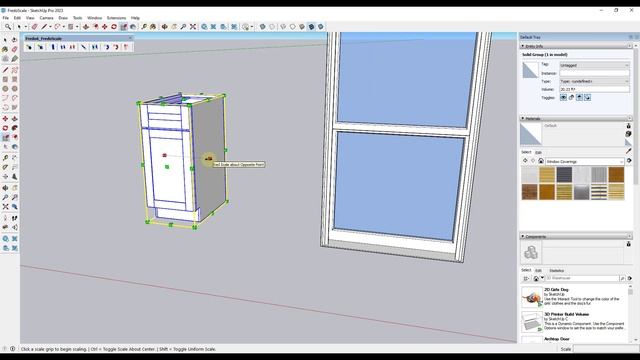The image size is (640, 360).
Task: Select the Line tool in left toolbar
Action: click(x=5, y=70)
